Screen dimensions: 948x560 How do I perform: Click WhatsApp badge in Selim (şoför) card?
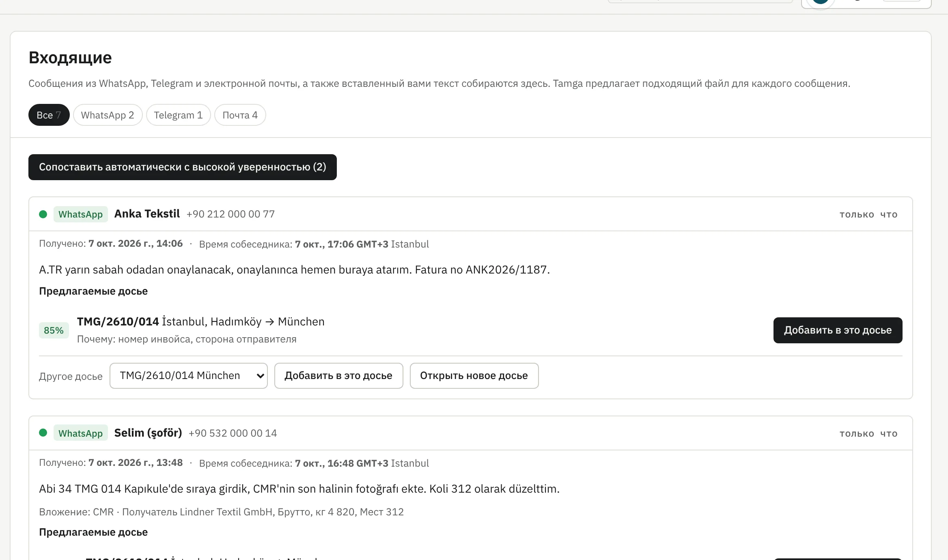[80, 433]
